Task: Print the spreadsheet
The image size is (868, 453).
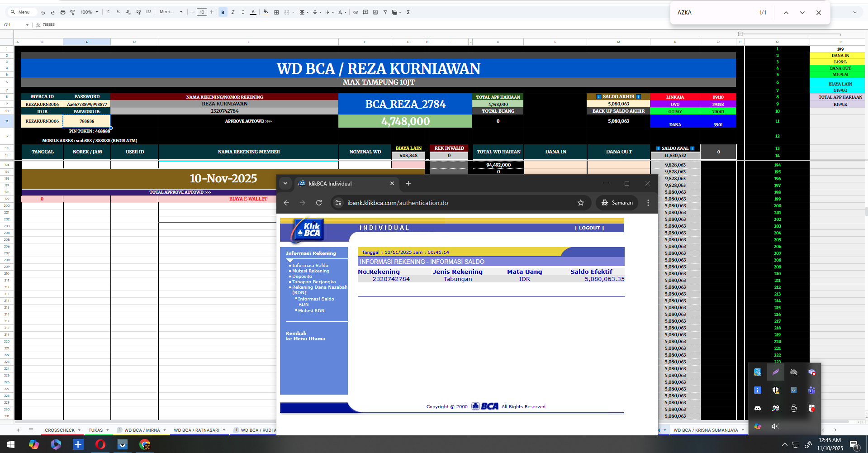Action: (x=62, y=12)
